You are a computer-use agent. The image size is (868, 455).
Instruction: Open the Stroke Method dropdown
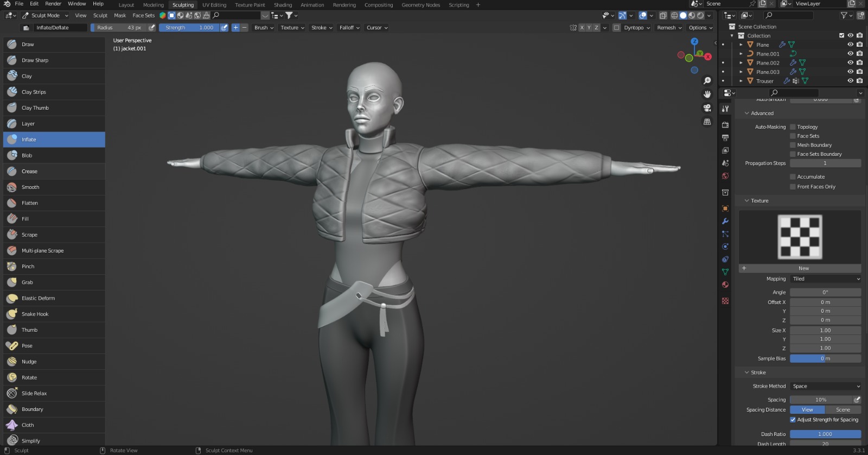point(825,387)
